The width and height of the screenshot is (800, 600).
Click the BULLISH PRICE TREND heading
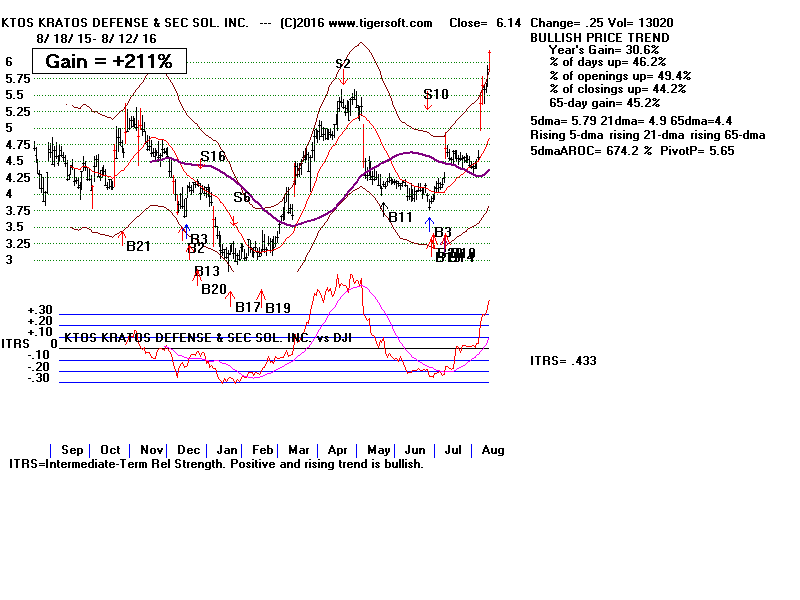[584, 36]
